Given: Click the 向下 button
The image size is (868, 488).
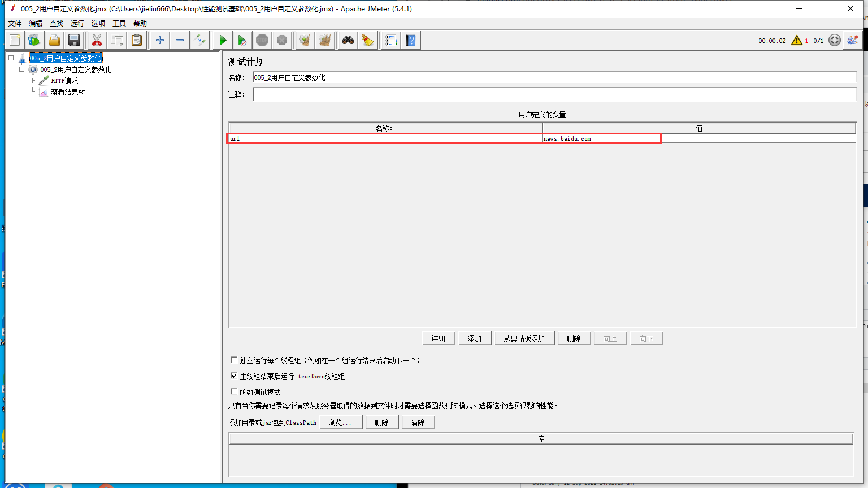Looking at the screenshot, I should click(646, 338).
